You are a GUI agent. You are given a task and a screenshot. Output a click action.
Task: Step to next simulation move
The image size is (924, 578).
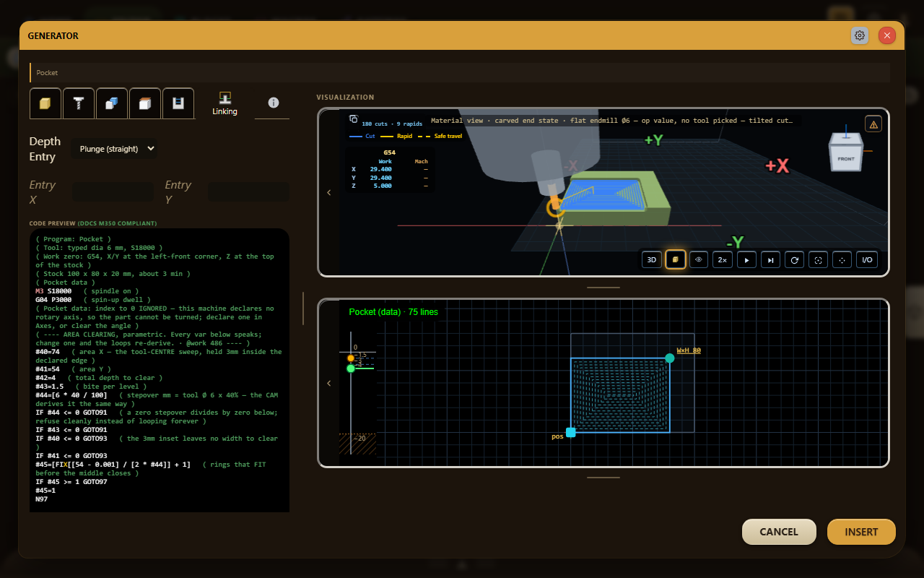pyautogui.click(x=770, y=259)
